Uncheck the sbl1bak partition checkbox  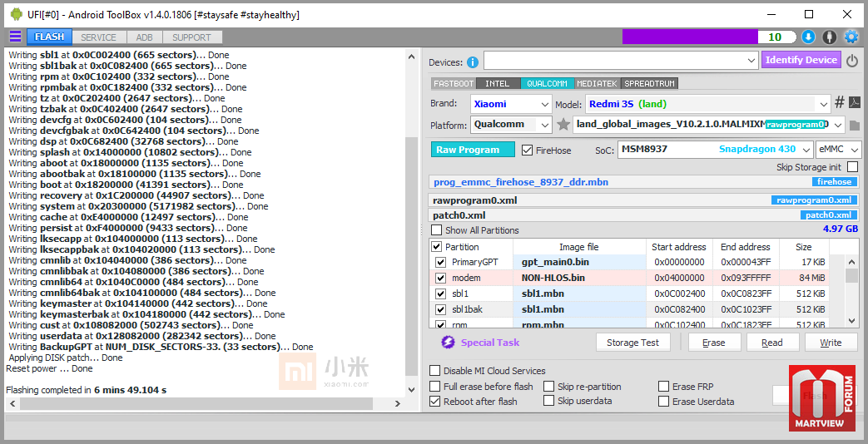440,309
